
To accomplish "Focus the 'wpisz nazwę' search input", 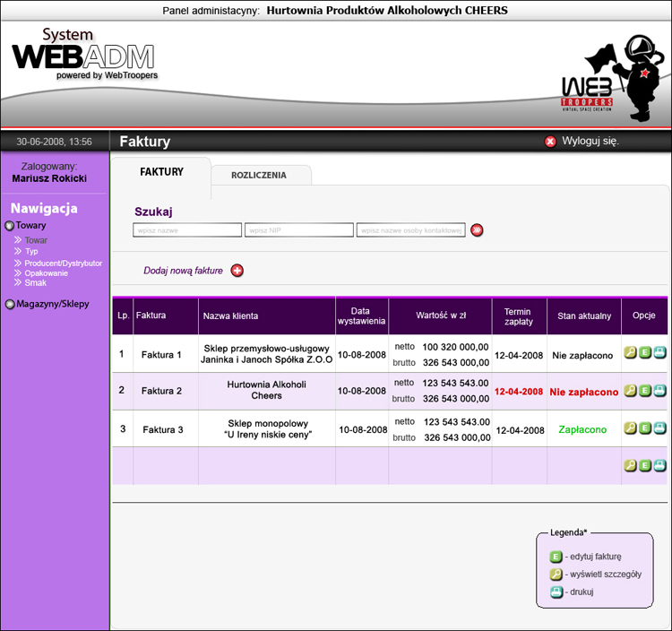I will [x=187, y=230].
